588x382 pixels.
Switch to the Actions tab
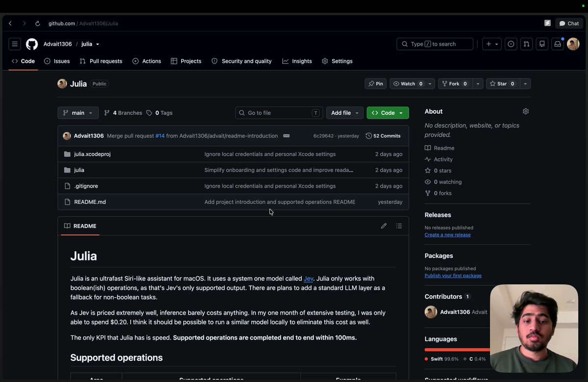(147, 61)
